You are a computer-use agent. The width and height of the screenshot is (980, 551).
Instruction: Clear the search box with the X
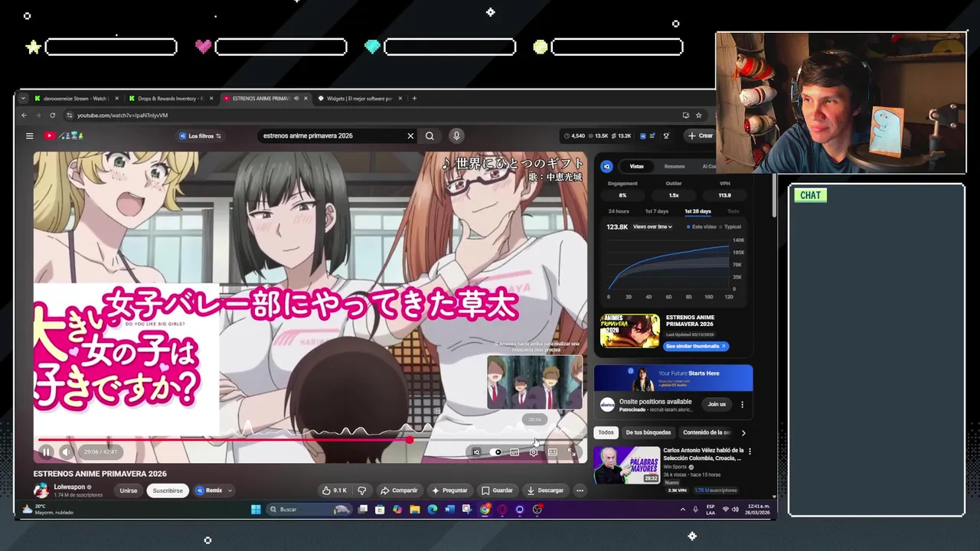[x=410, y=136]
